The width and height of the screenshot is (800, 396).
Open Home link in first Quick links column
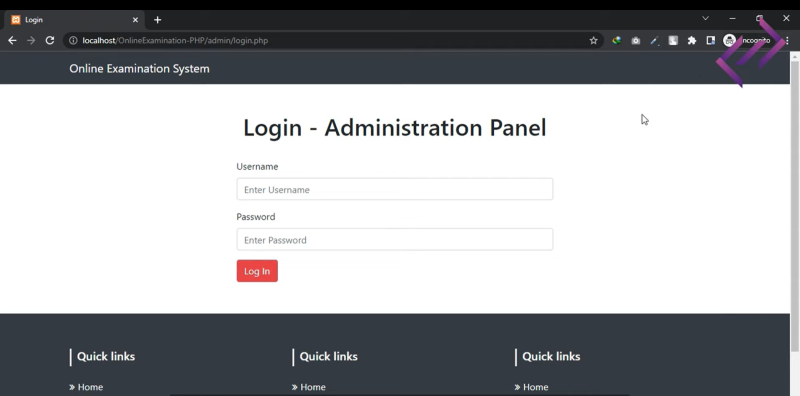[86, 387]
